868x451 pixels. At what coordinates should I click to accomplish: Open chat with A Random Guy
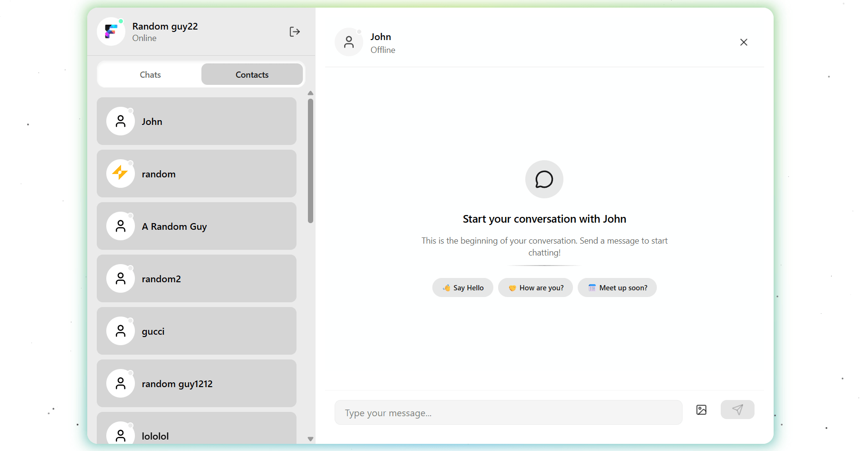pyautogui.click(x=196, y=226)
